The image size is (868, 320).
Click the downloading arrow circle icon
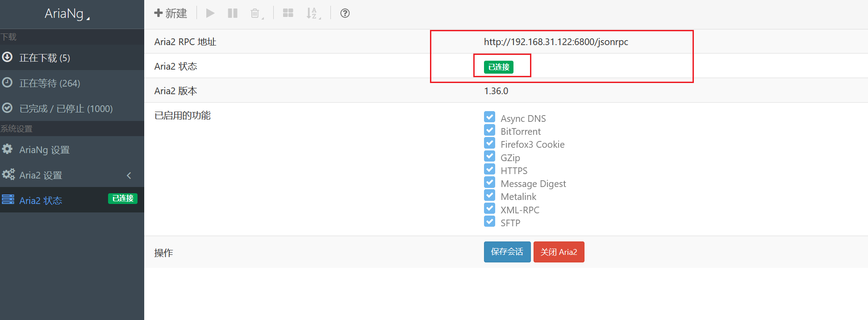[x=7, y=57]
